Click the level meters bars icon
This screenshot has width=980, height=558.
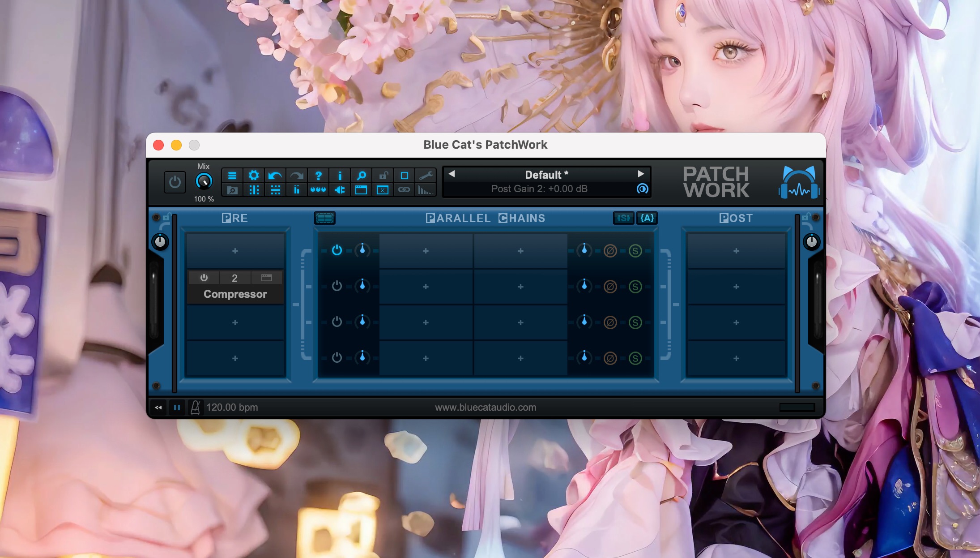point(297,190)
